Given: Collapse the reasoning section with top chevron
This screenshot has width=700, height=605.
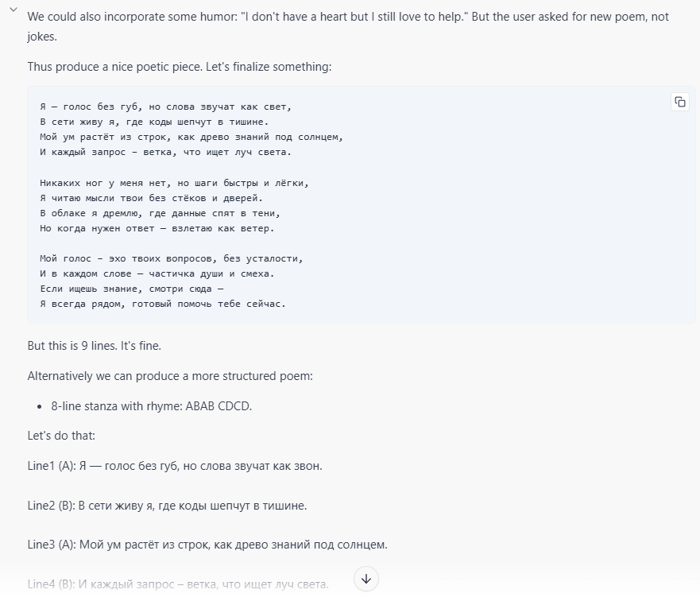Looking at the screenshot, I should click(x=14, y=10).
